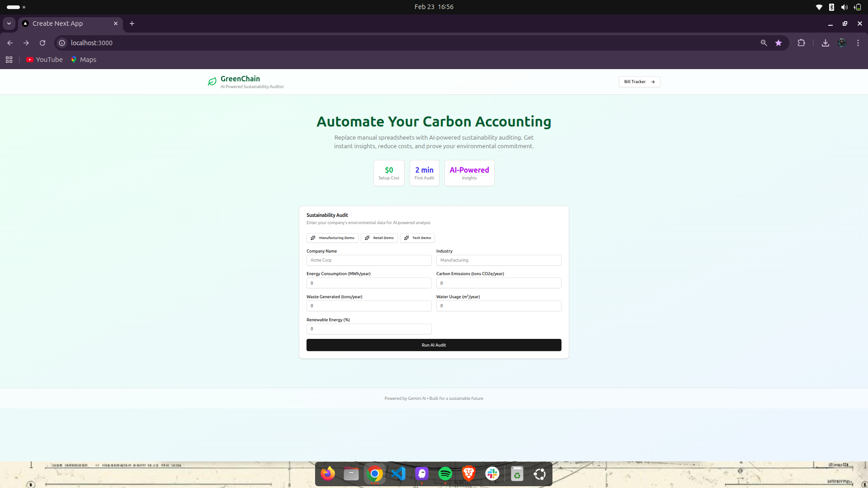The image size is (868, 488).
Task: Open the YouTube bookmark
Action: click(x=44, y=60)
